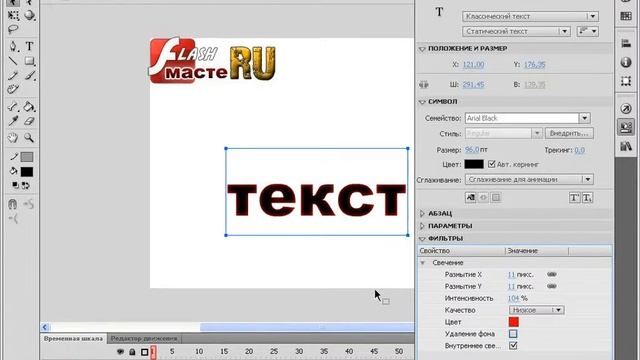Expand the АБЗАЦ section
Viewport: 640px width, 360px height.
coord(422,213)
